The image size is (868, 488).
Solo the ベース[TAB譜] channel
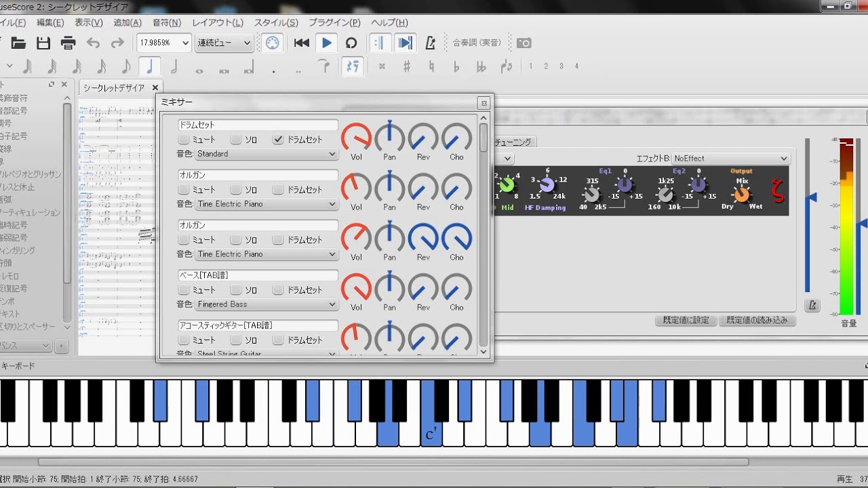click(236, 289)
